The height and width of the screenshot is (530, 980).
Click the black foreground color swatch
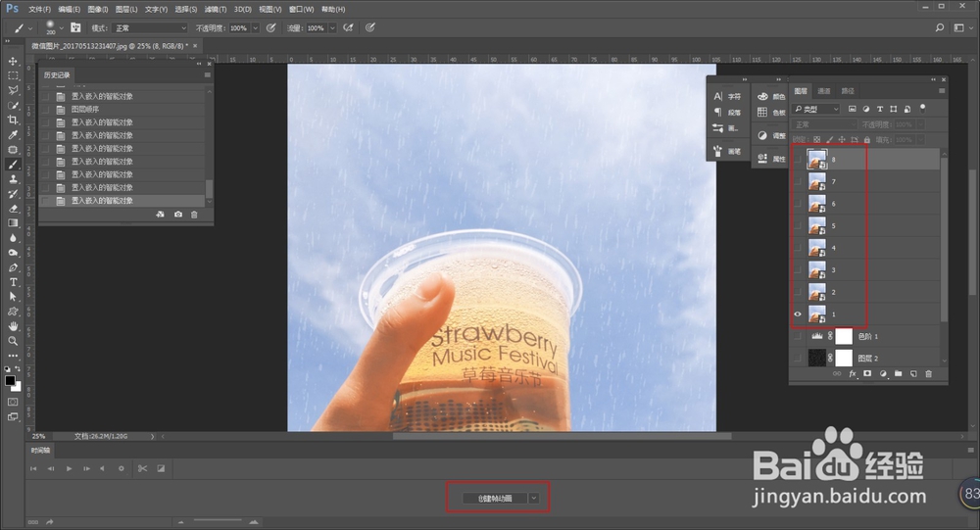point(10,381)
